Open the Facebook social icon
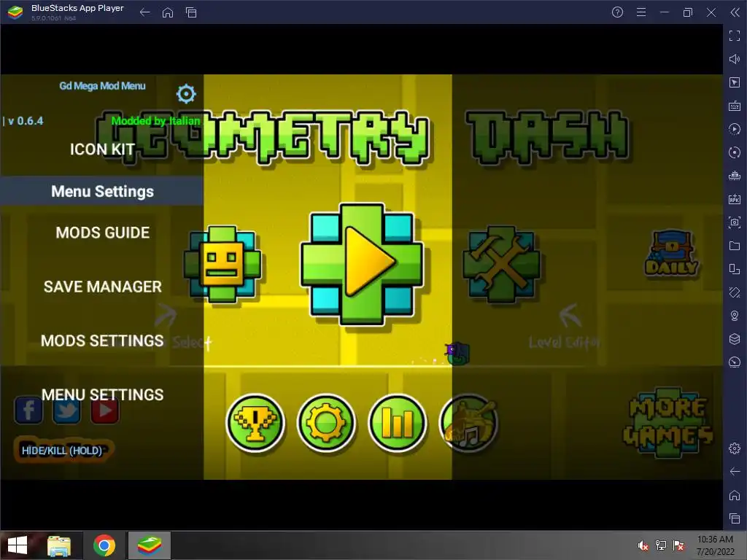The width and height of the screenshot is (747, 560). [28, 411]
